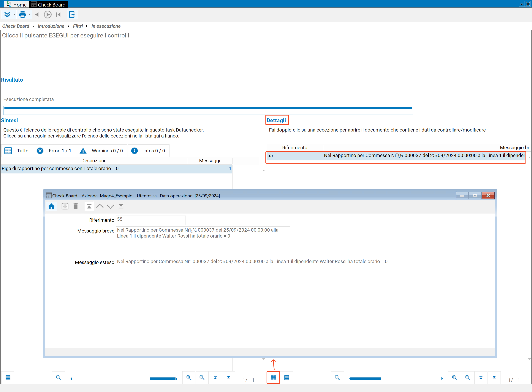Maximize the Check Board popup window
This screenshot has height=392, width=532.
point(475,195)
